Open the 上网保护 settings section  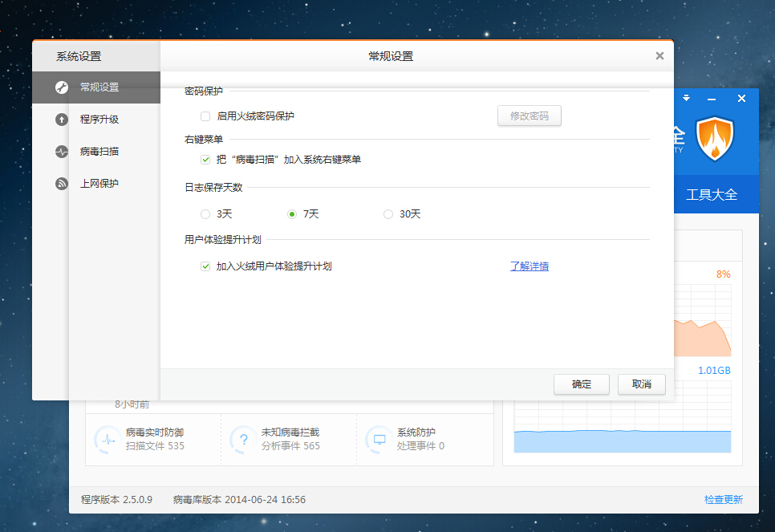pos(99,184)
